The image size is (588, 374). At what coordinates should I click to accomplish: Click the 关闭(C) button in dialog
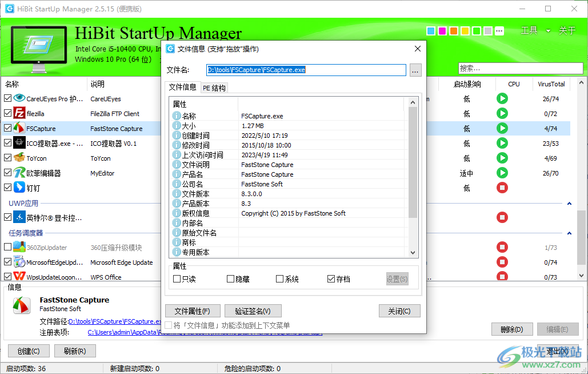coord(399,311)
